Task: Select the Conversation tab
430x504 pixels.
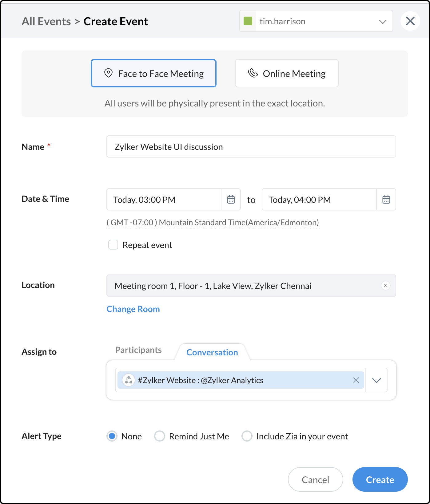Action: [212, 352]
